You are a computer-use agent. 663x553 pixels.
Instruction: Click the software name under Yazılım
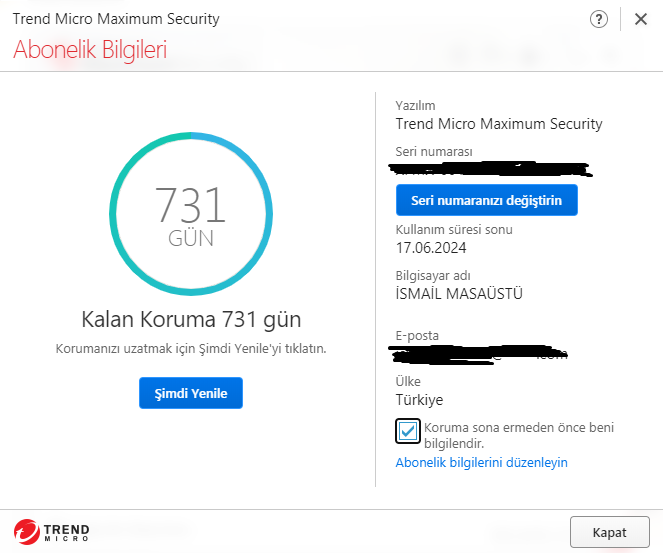[x=499, y=124]
